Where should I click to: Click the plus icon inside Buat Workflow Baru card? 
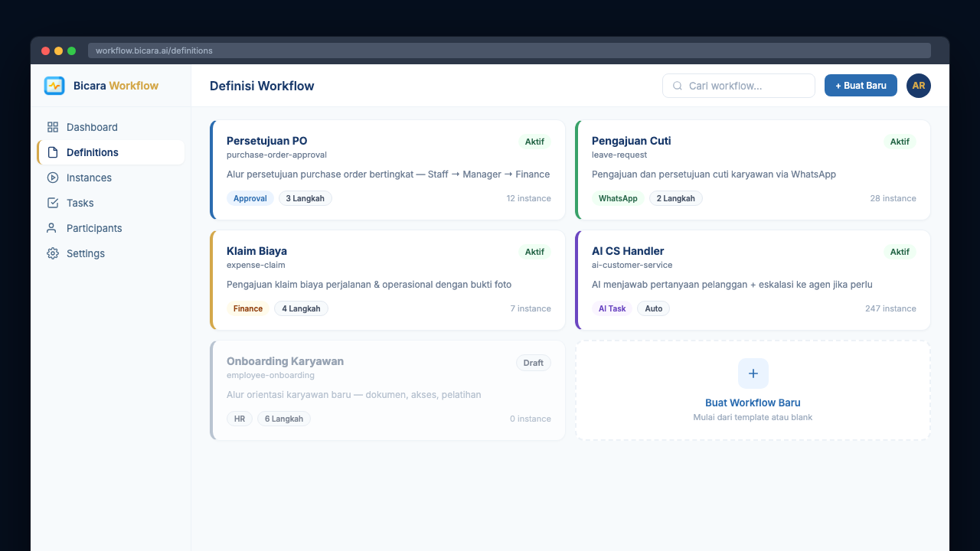753,373
